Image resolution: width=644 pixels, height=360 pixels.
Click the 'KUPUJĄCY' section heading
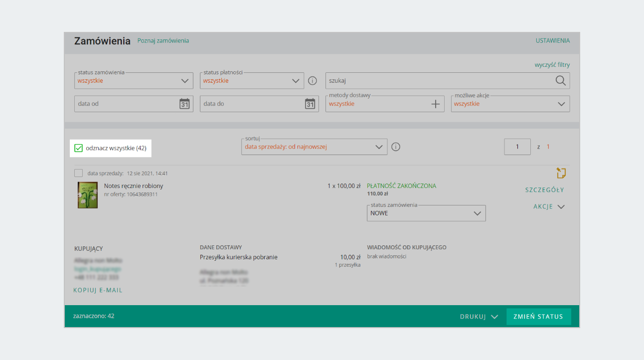[x=89, y=249]
